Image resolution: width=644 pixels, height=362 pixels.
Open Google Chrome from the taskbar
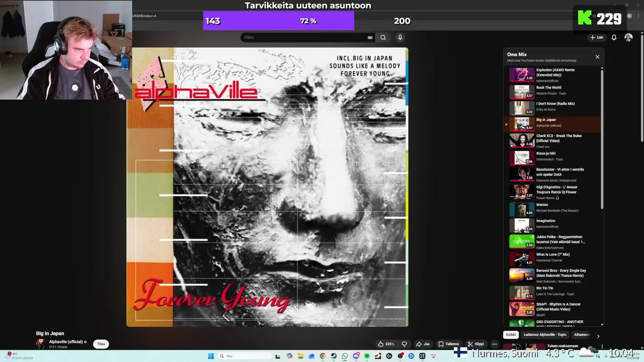[323, 356]
